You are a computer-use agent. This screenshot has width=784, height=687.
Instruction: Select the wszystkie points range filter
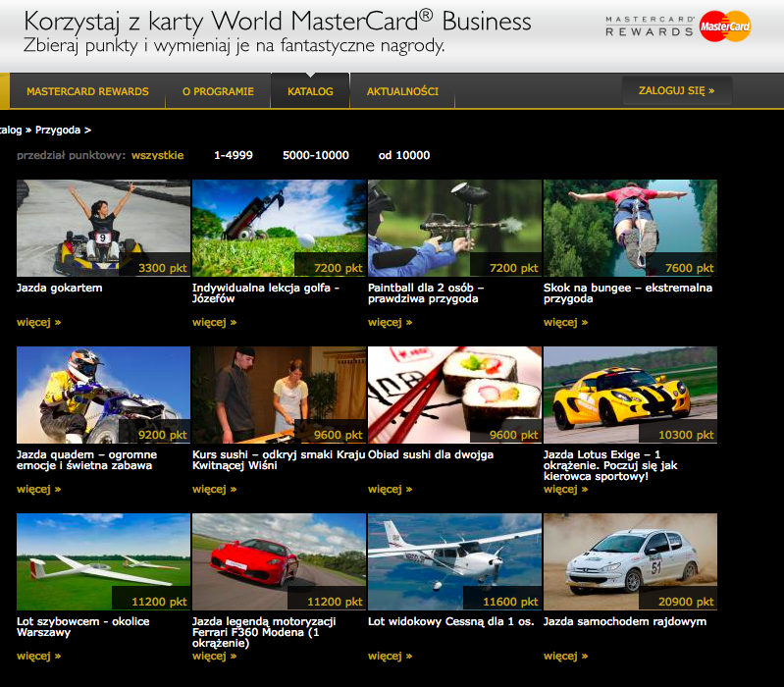(x=158, y=155)
